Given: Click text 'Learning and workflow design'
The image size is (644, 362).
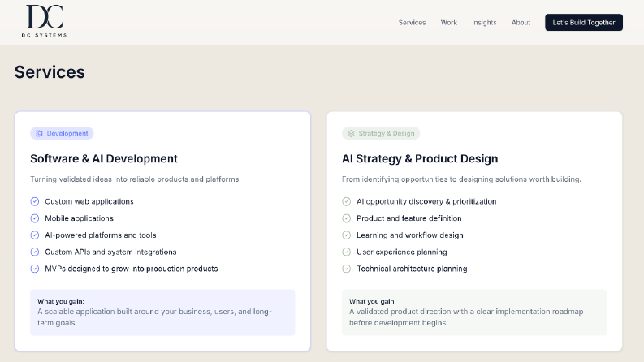Looking at the screenshot, I should point(410,235).
